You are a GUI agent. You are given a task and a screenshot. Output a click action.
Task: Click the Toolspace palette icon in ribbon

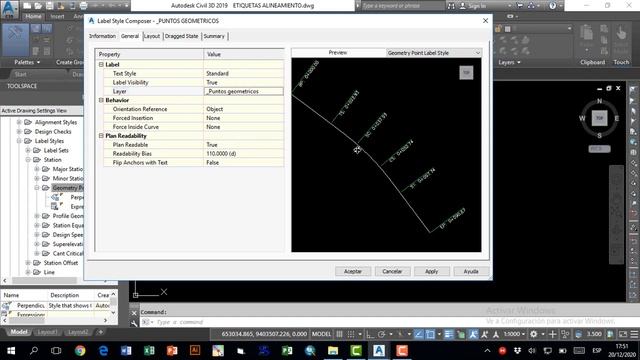click(x=15, y=40)
